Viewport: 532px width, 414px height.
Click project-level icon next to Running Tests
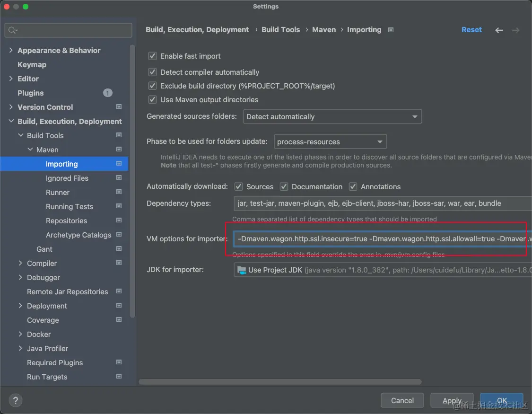tap(119, 206)
